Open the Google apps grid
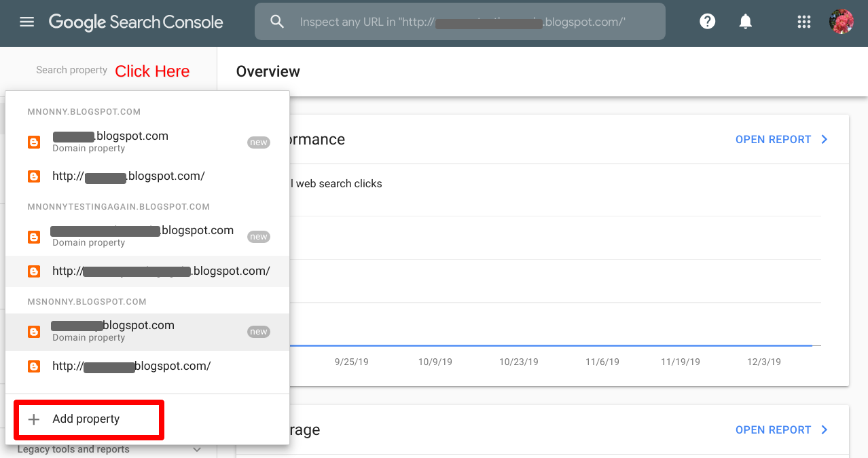Image resolution: width=868 pixels, height=458 pixels. (x=804, y=22)
